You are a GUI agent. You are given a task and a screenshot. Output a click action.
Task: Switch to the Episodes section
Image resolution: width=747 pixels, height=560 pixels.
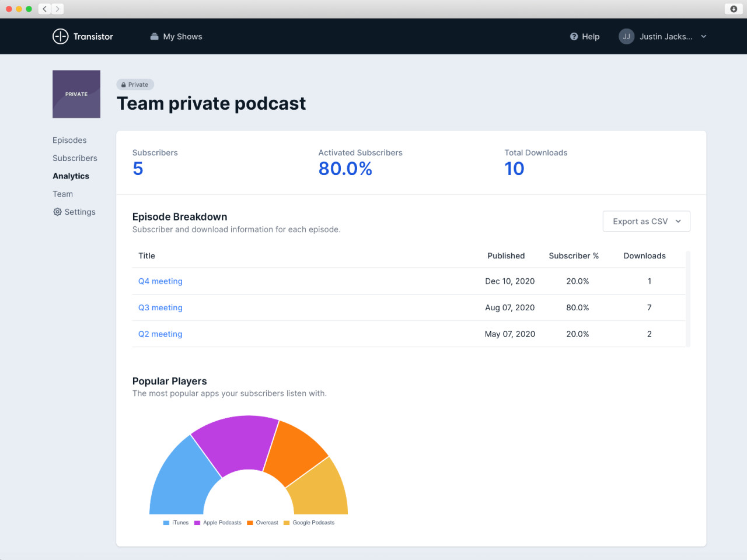69,140
